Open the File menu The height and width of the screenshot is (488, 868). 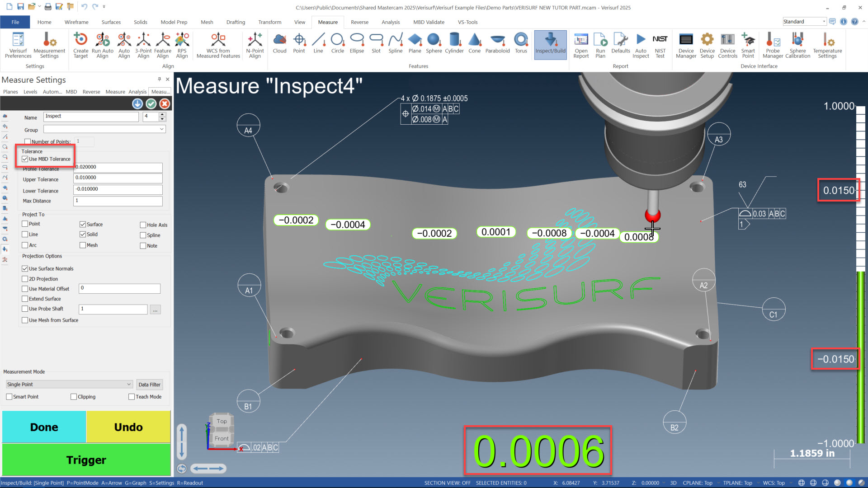click(x=15, y=22)
